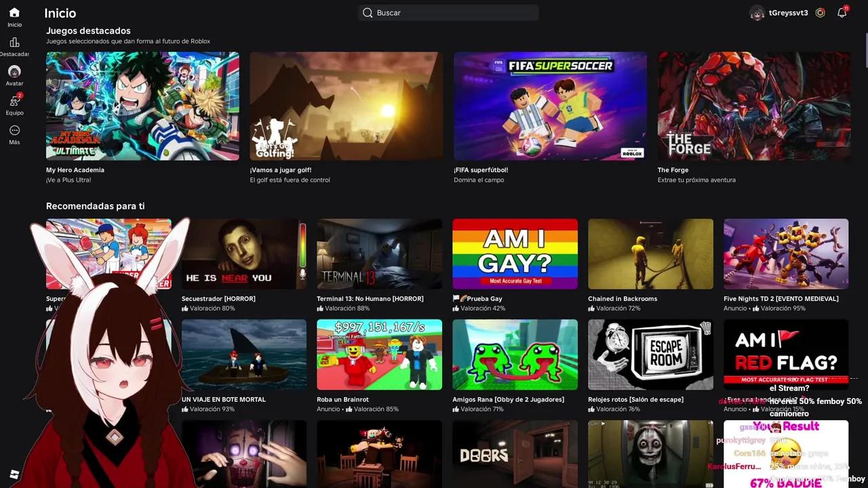Open the scary face elevator game thumbnail

pos(651,454)
